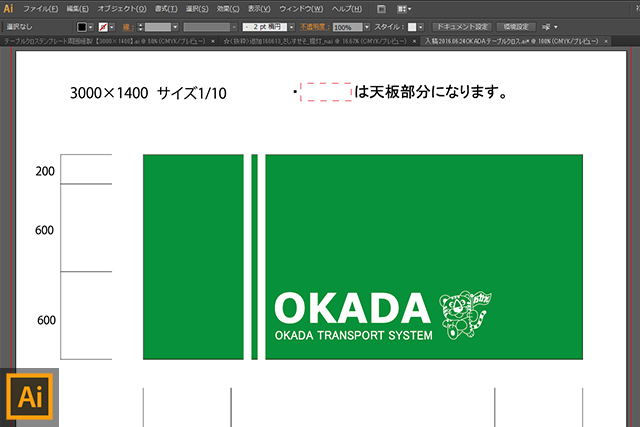Select the pink dashed rectangle legend box
Image resolution: width=640 pixels, height=427 pixels.
[x=326, y=92]
